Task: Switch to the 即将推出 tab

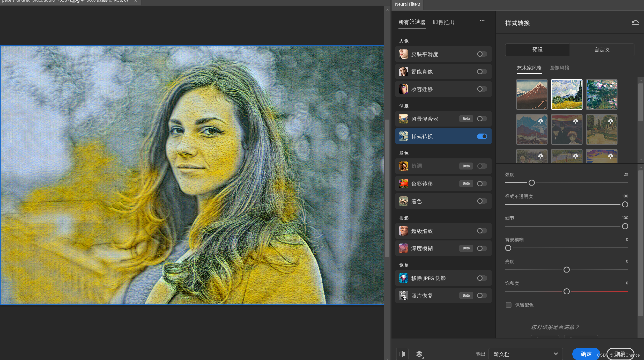Action: (443, 23)
